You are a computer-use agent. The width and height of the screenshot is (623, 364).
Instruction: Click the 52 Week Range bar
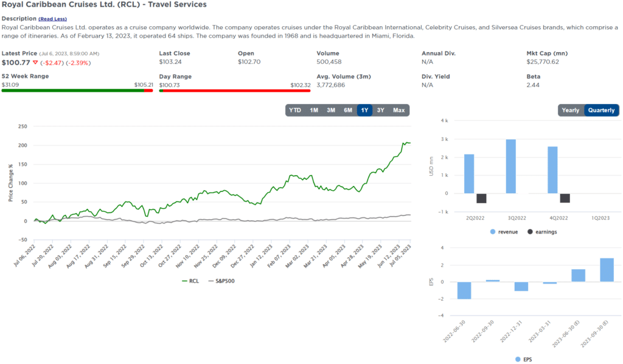click(77, 91)
